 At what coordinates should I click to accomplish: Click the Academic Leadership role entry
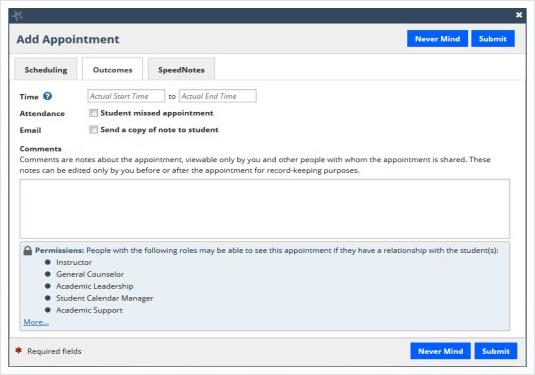point(95,286)
